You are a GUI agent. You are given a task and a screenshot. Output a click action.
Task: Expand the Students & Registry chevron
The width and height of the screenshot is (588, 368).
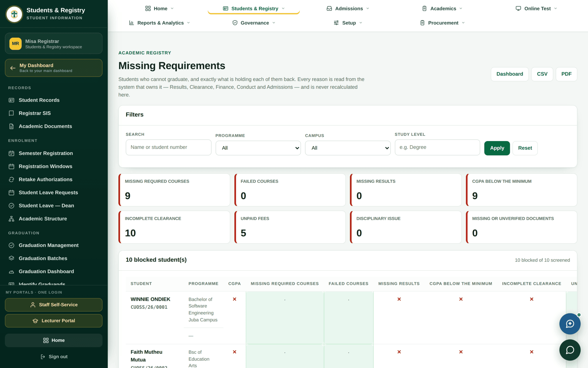(x=283, y=9)
